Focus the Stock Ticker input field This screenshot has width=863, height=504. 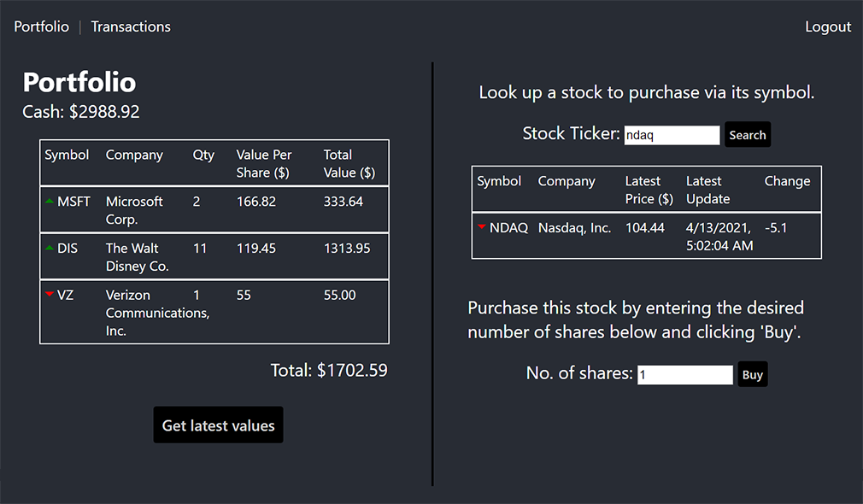[x=672, y=135]
